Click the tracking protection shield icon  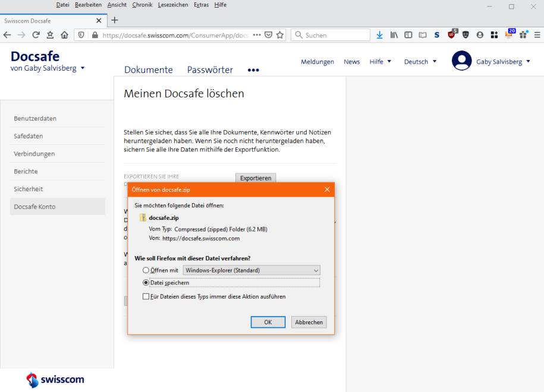81,35
